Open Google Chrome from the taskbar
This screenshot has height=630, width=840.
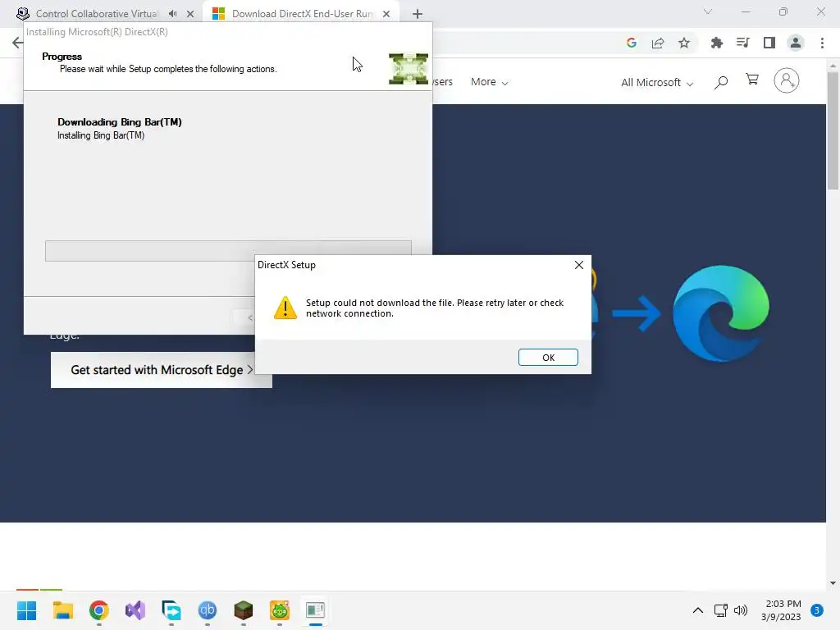(99, 610)
